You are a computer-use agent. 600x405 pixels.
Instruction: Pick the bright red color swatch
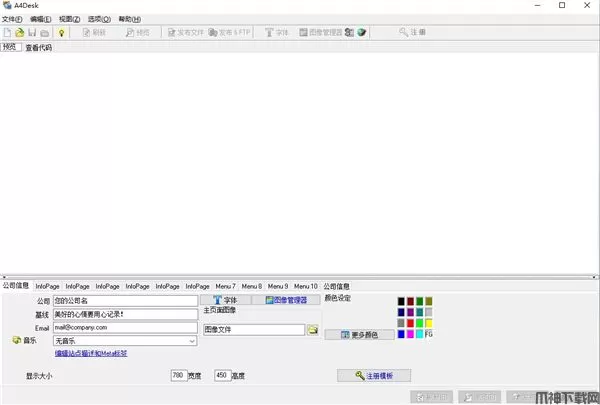(410, 323)
